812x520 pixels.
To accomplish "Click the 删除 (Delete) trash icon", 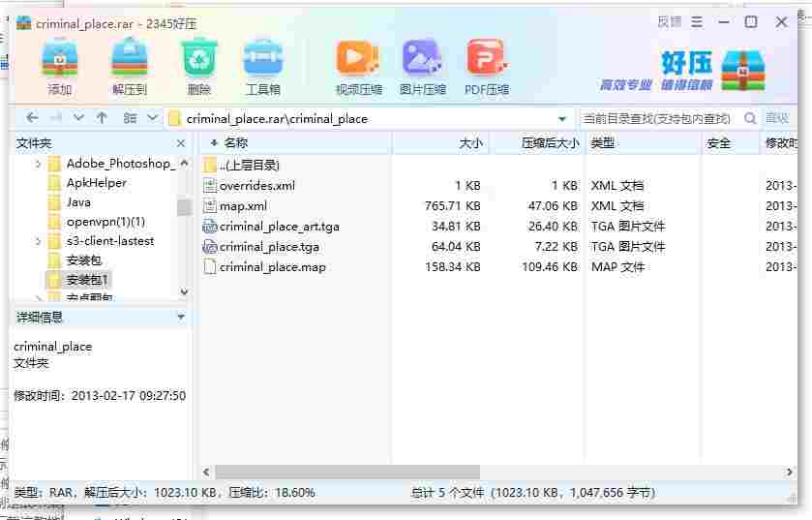I will pos(198,68).
